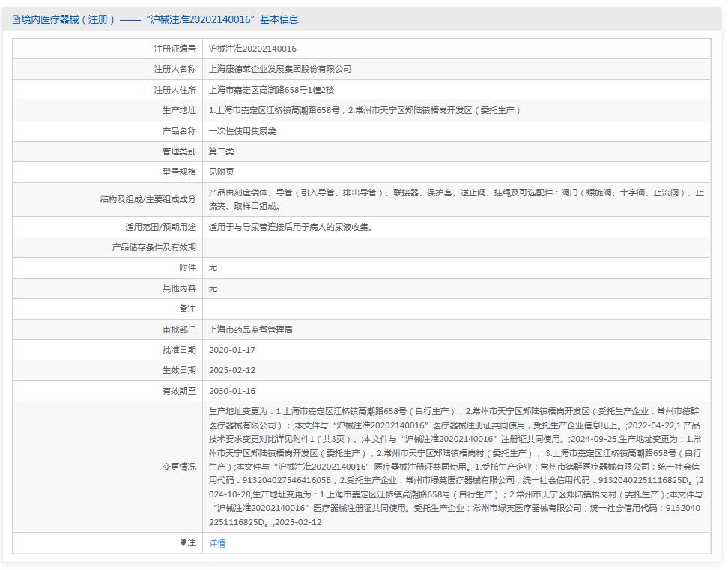This screenshot has height=570, width=728.
Task: Select the 管理类别 value 第二类
Action: point(220,151)
